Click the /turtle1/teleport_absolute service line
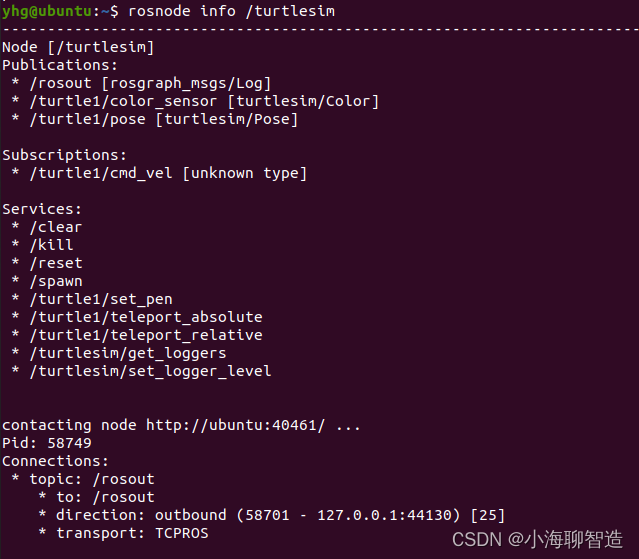This screenshot has width=639, height=559. pos(145,317)
